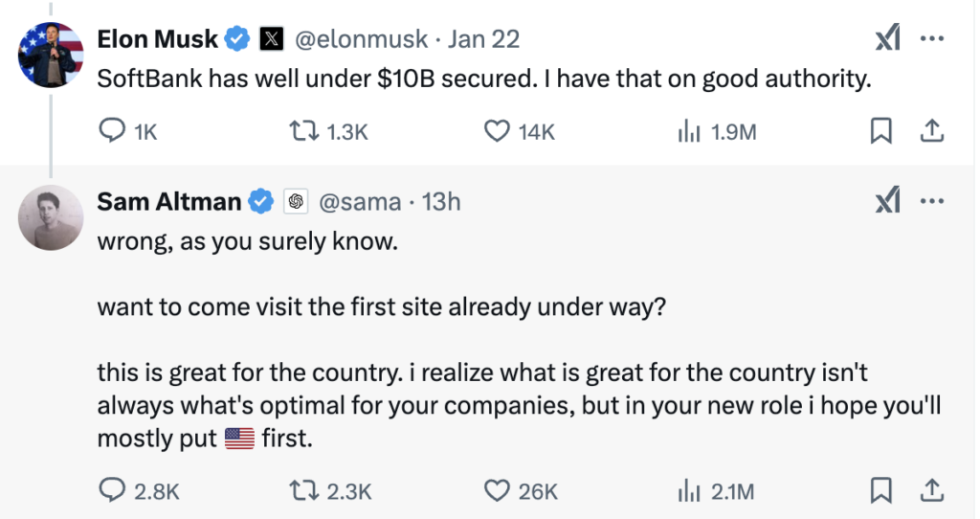
Task: Open Grok icon on Elon Musk's tweet
Action: (x=887, y=39)
